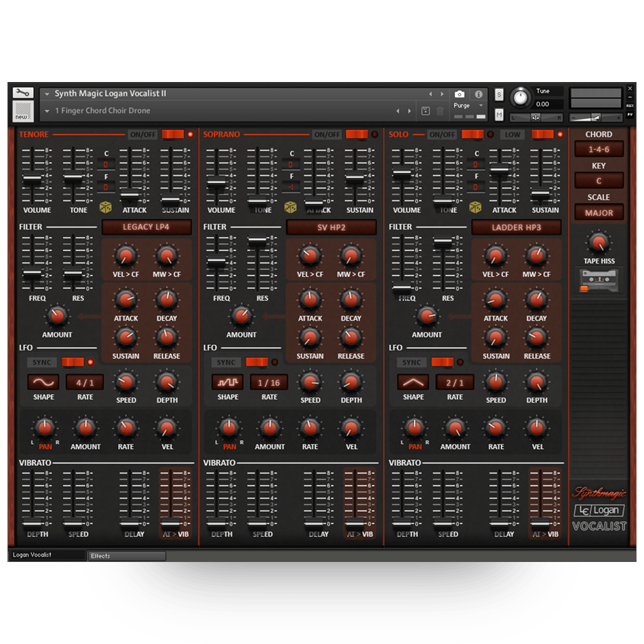Load previous preset of 1 Finger Chord
644x644 pixels.
(397, 111)
